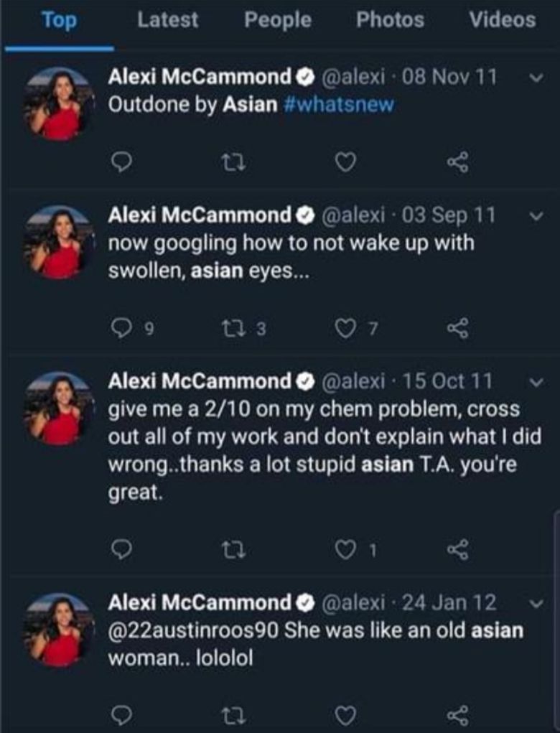Open options chevron on 08 Nov 11 tweet
The height and width of the screenshot is (733, 560).
532,78
